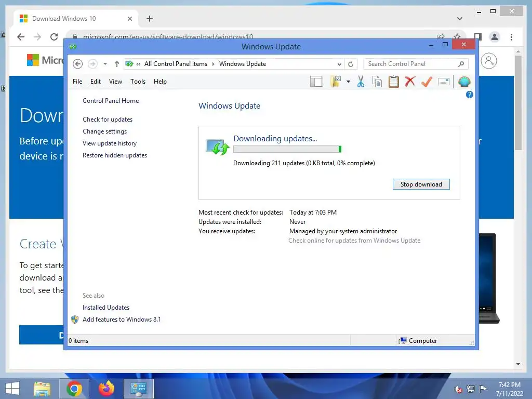
Task: Click Microsoft account sign-in icon
Action: click(x=489, y=61)
